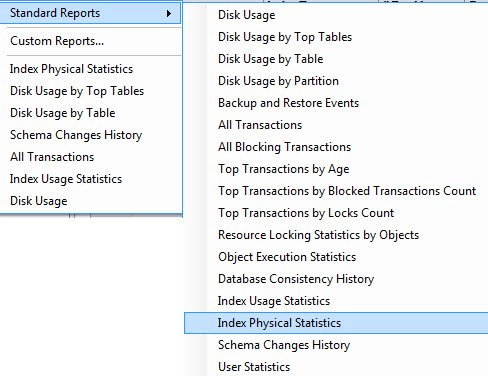Choose Top Transactions by Age report

click(284, 169)
